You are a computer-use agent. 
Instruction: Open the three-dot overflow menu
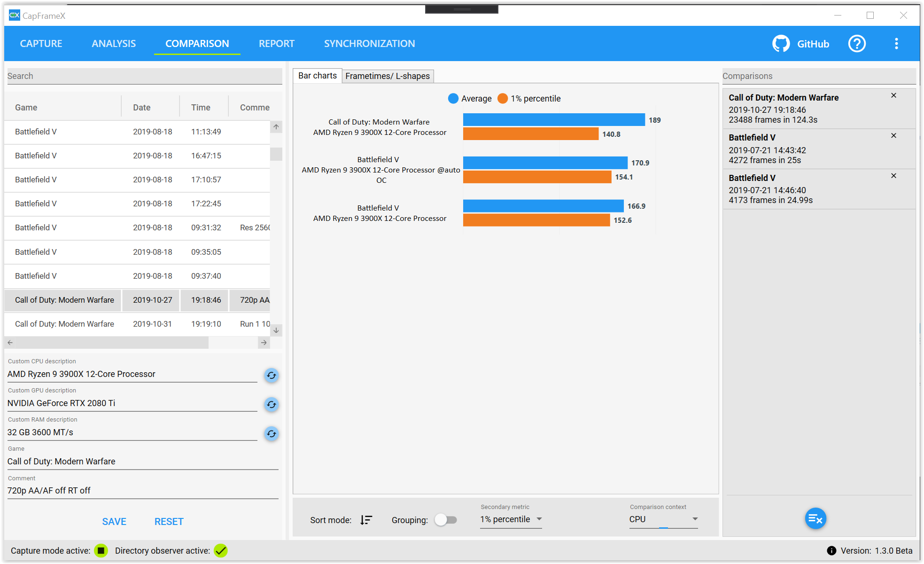click(896, 43)
